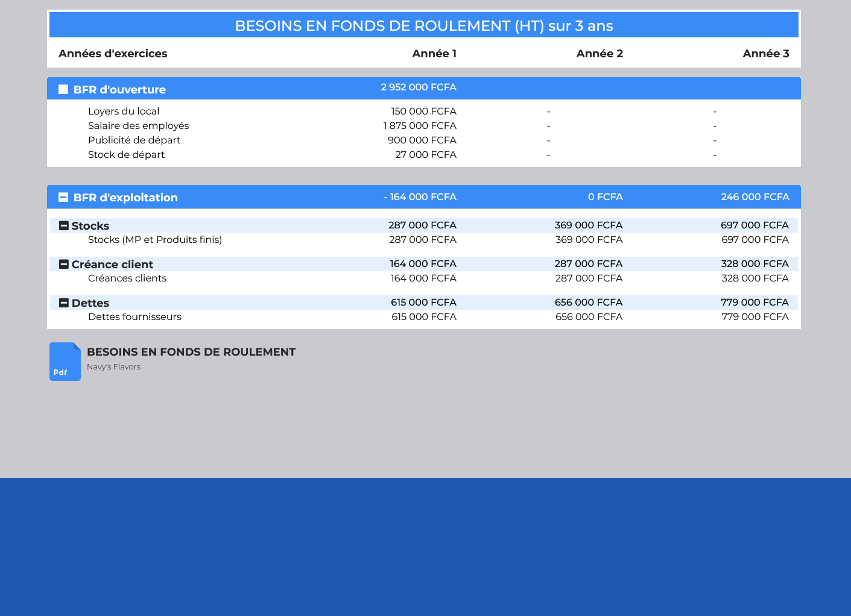
Task: Select the Année 3 column header
Action: tap(765, 54)
